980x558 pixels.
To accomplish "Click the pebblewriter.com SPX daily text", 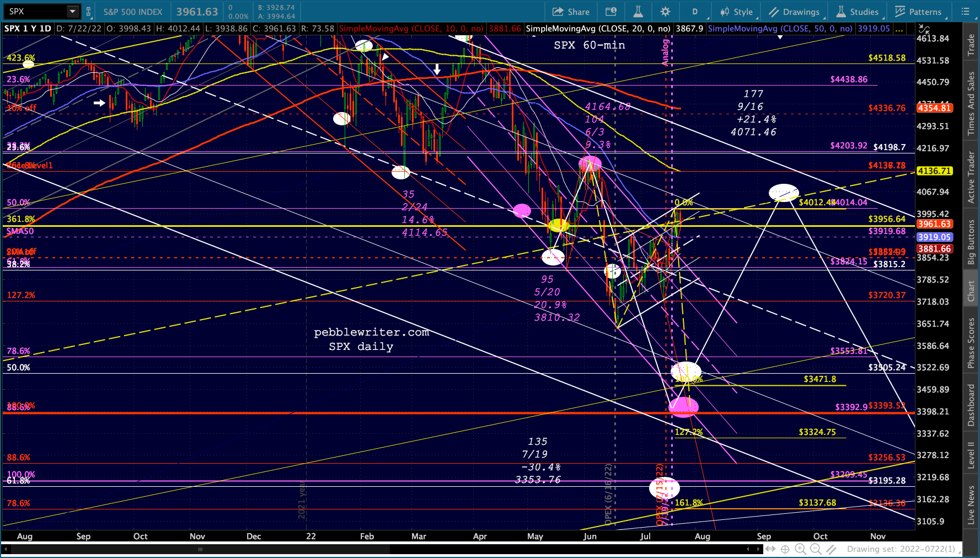I will pyautogui.click(x=371, y=339).
